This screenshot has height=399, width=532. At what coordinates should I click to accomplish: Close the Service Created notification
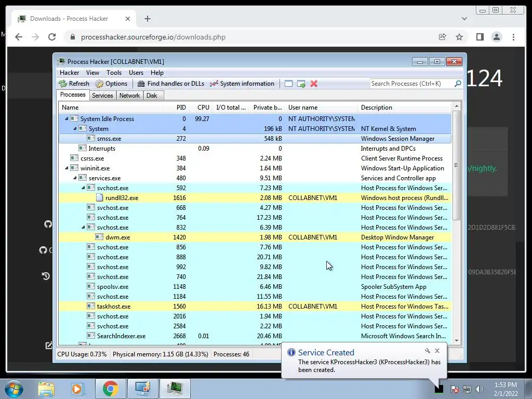coord(437,351)
